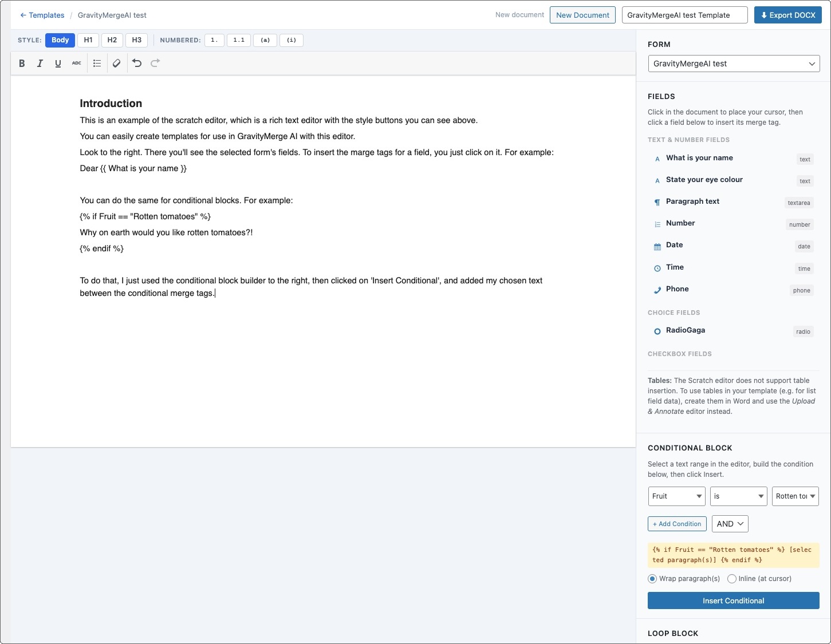
Task: Open the 'is' comparison operator dropdown
Action: [738, 496]
